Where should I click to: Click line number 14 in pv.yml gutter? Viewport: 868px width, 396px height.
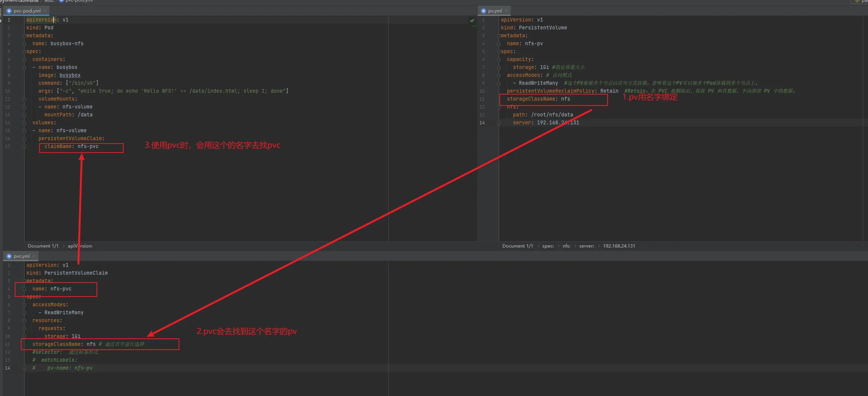pos(482,123)
